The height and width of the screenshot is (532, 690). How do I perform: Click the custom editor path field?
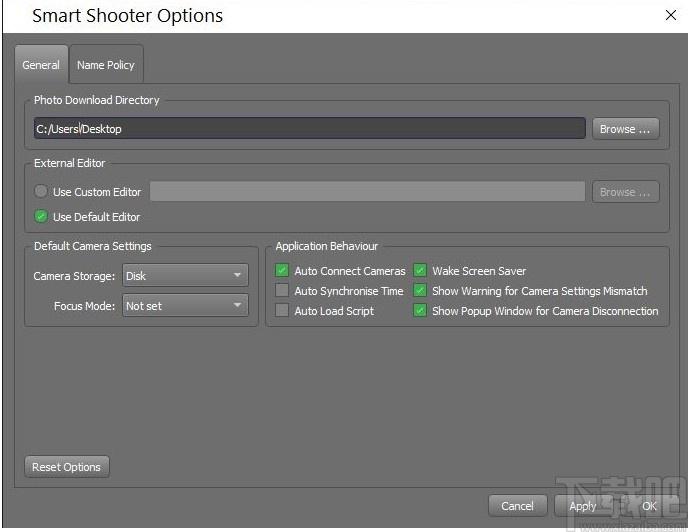pyautogui.click(x=367, y=192)
